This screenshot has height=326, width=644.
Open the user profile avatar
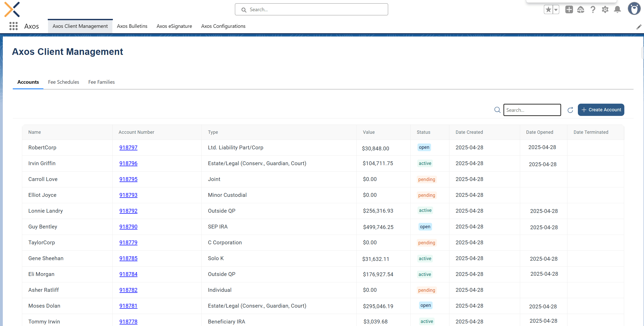pos(634,9)
